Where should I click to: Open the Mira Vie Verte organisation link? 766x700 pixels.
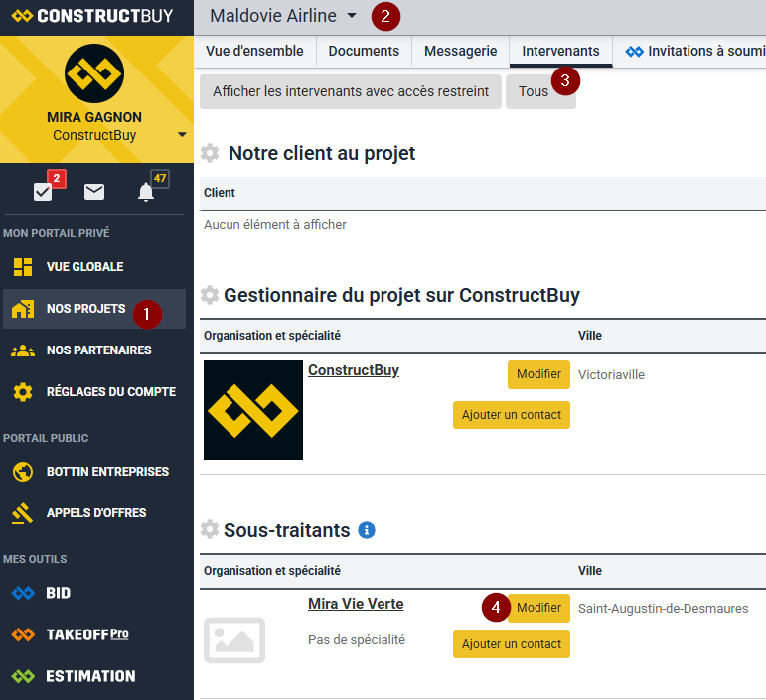(x=356, y=604)
